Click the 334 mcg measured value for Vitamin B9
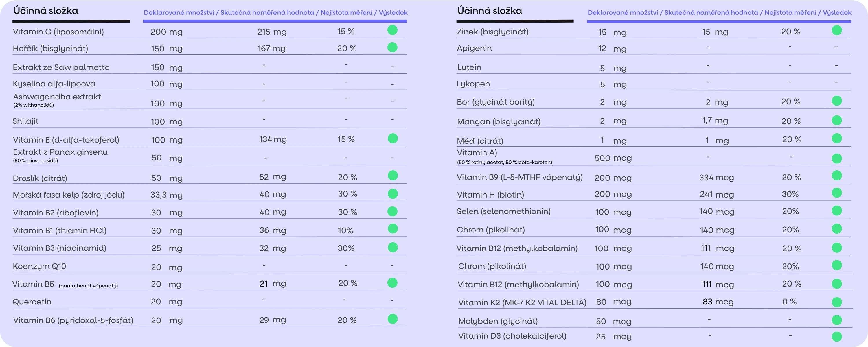The height and width of the screenshot is (347, 868). (x=716, y=178)
